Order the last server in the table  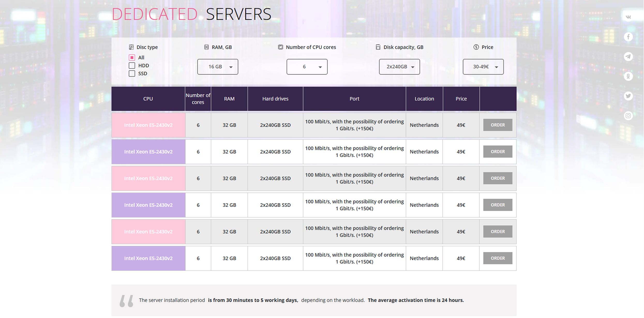(x=498, y=258)
